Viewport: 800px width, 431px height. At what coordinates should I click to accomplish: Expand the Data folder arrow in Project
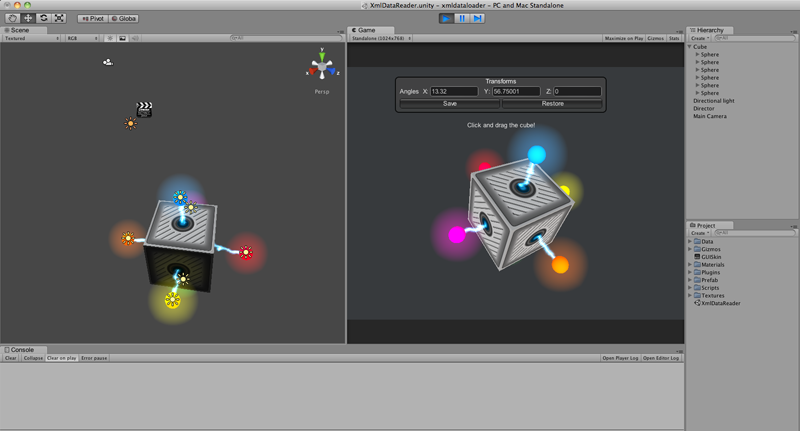click(x=690, y=242)
